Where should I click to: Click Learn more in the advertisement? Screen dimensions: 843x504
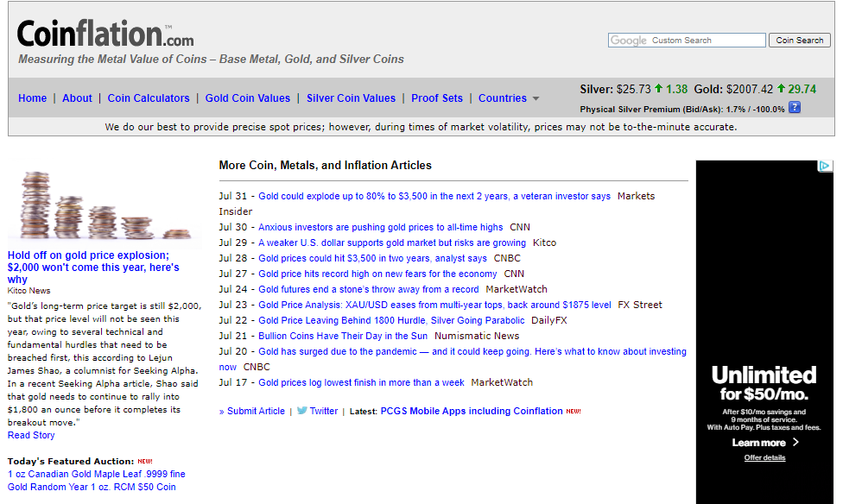click(759, 443)
